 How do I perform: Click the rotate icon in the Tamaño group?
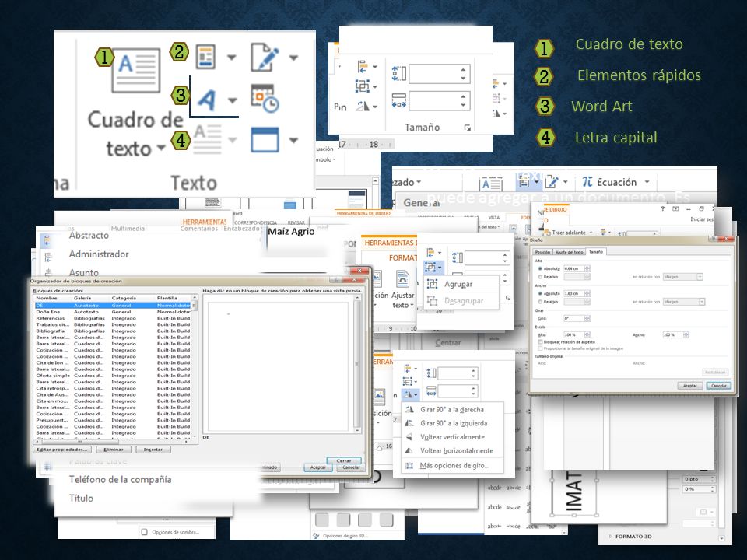[x=363, y=106]
